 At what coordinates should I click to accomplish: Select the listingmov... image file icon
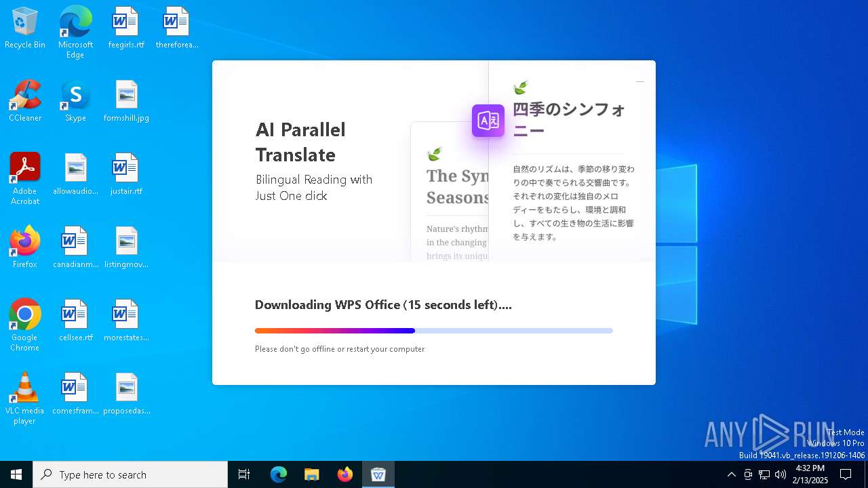click(x=126, y=248)
